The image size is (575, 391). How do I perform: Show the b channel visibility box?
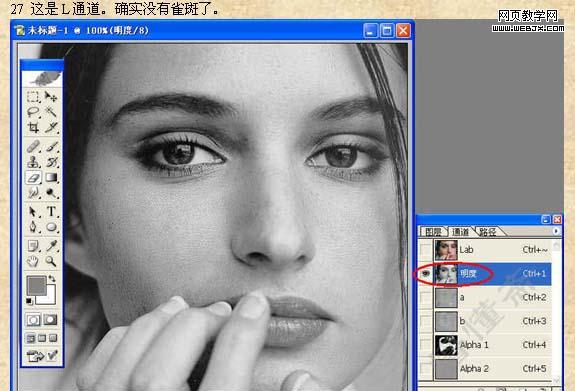point(426,321)
